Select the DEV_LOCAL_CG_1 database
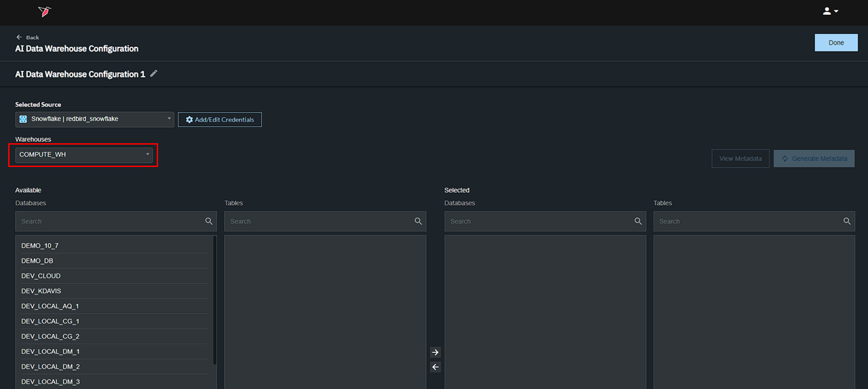 point(114,321)
